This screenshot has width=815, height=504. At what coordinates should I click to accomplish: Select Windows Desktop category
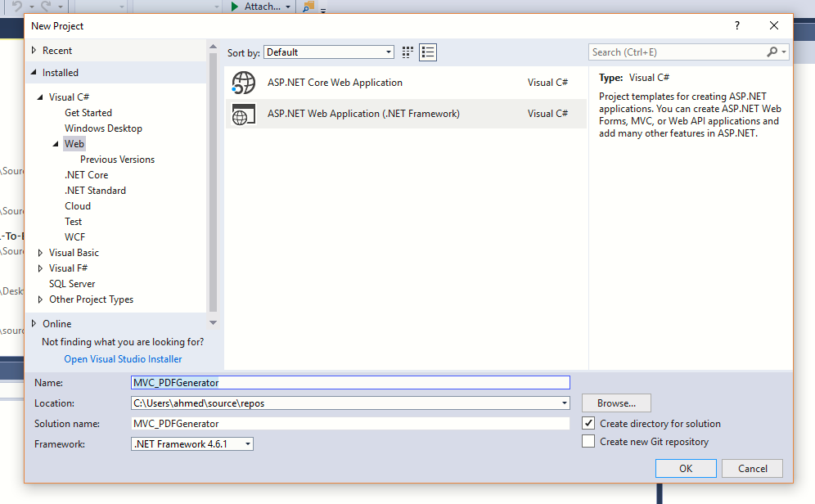point(103,128)
